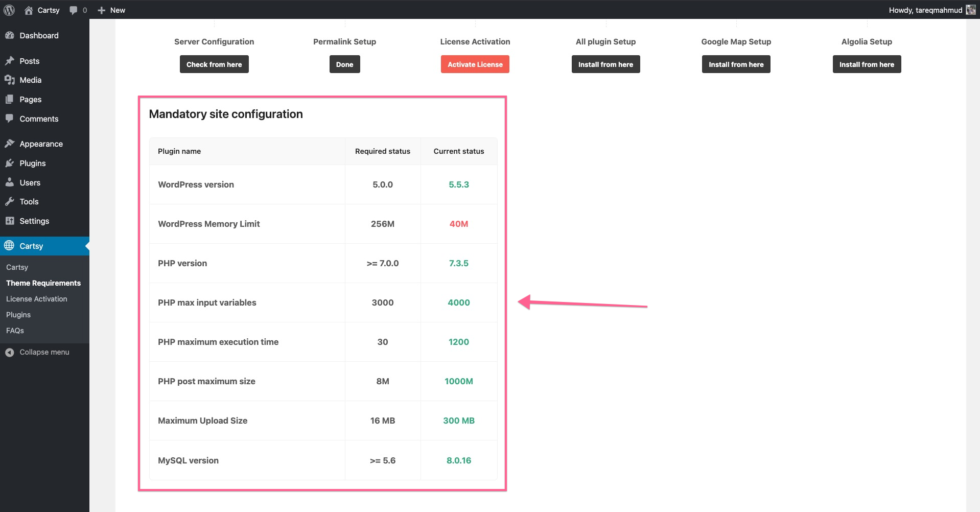This screenshot has height=512, width=980.
Task: Click the Required status column header
Action: (383, 151)
